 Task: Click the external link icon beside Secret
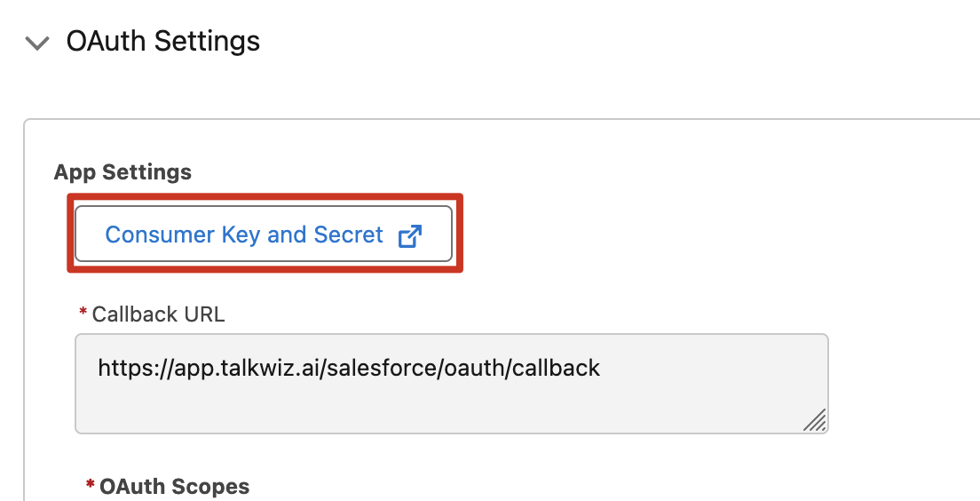coord(410,235)
